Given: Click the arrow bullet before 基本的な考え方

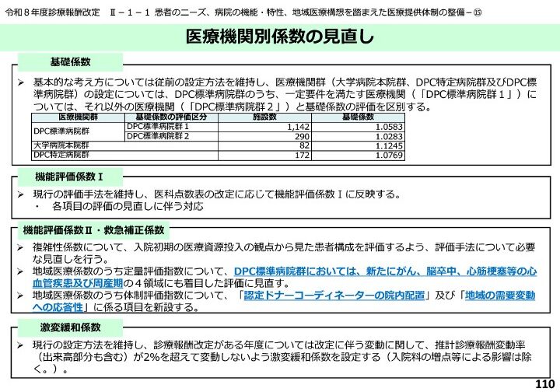Looking at the screenshot, I should point(23,82).
